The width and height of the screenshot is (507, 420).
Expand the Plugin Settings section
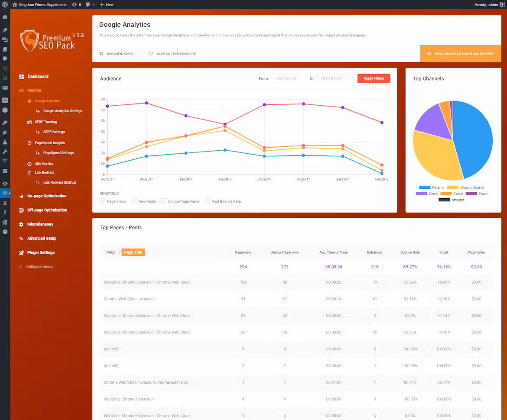(x=41, y=252)
